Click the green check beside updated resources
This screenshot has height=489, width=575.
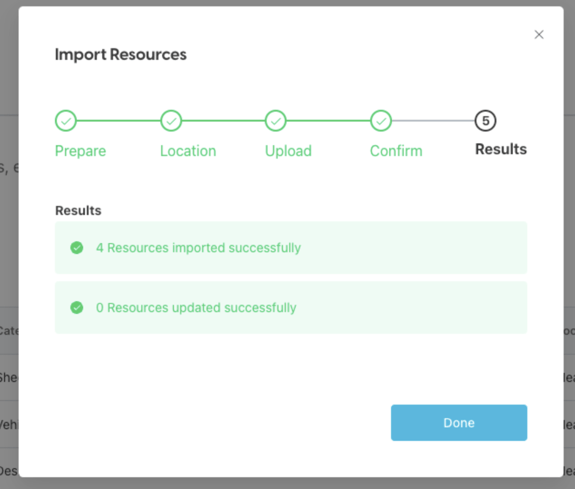(x=77, y=307)
